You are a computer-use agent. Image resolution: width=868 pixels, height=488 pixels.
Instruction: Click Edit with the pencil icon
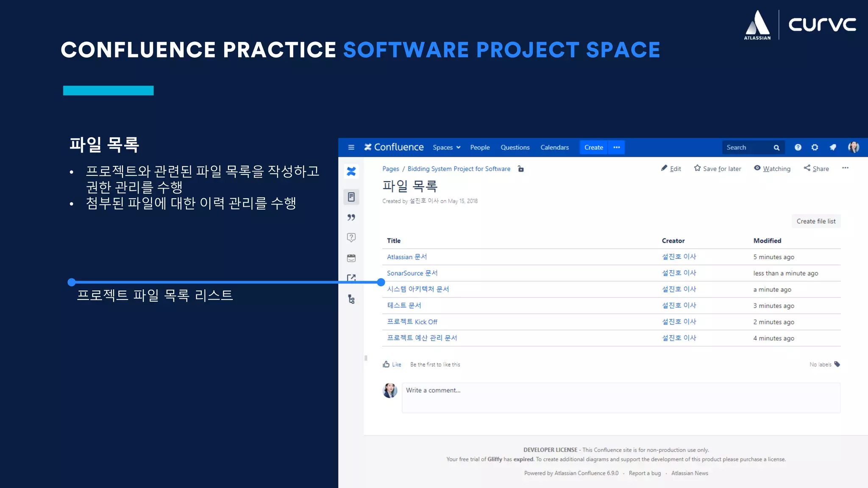coord(671,169)
